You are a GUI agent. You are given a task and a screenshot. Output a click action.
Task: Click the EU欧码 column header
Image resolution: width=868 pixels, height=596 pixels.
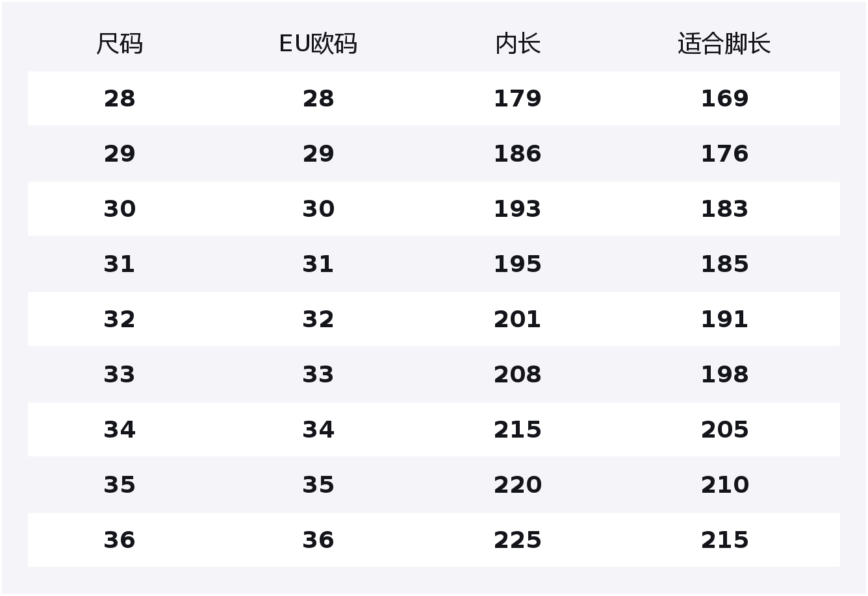pyautogui.click(x=318, y=44)
